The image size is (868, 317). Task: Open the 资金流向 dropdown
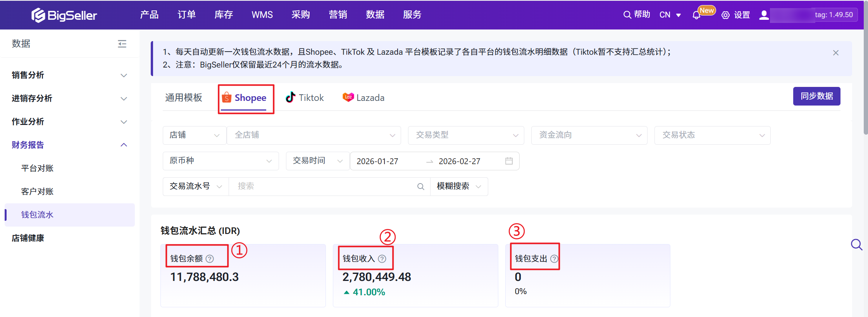(589, 135)
